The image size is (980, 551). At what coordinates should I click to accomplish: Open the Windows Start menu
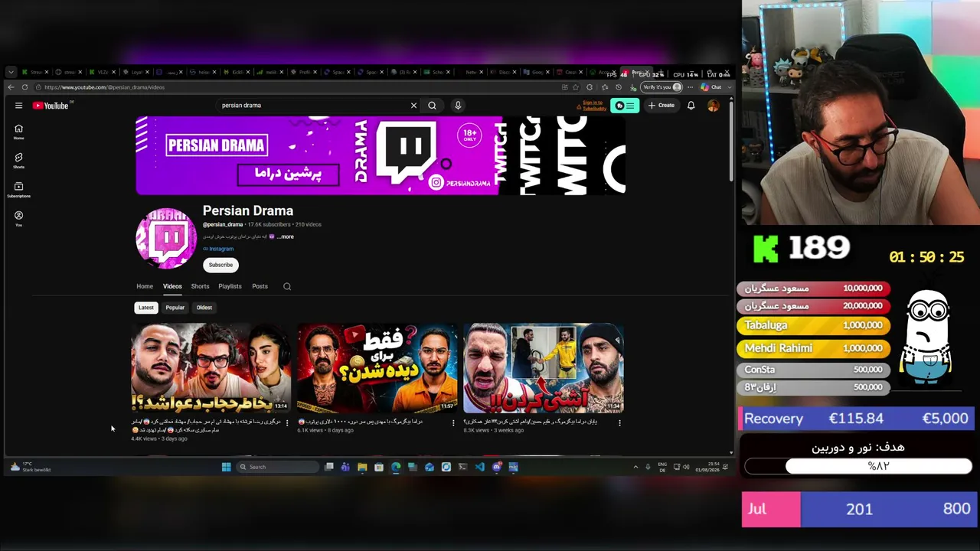[226, 467]
